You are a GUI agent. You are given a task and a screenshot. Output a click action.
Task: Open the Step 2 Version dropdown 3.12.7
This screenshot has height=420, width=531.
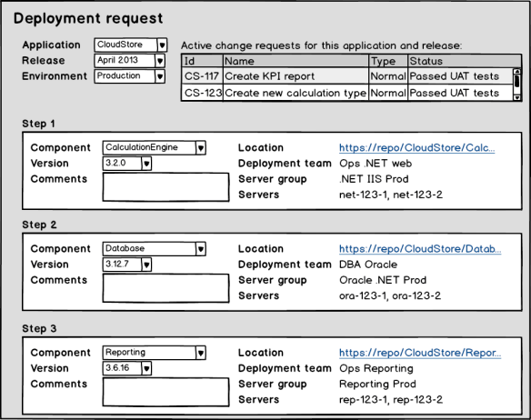127,265
